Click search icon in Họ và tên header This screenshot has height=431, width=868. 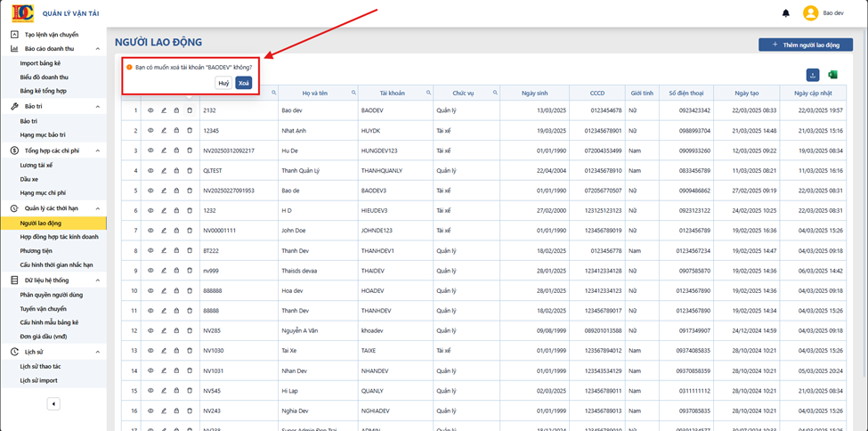352,94
